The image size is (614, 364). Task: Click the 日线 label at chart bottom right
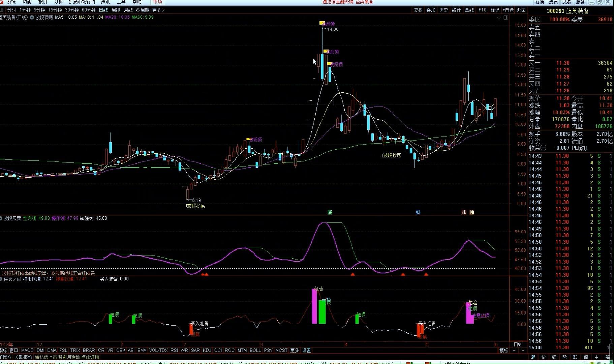click(518, 344)
